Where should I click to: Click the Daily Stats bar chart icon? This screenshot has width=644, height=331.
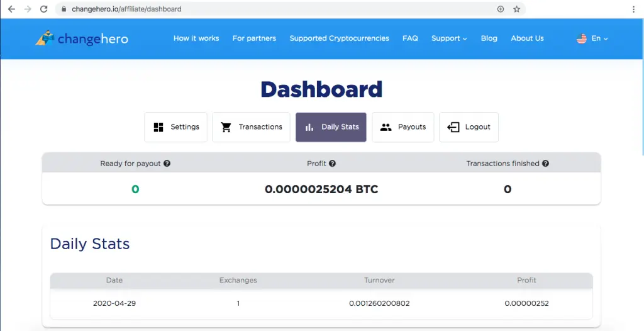coord(309,128)
